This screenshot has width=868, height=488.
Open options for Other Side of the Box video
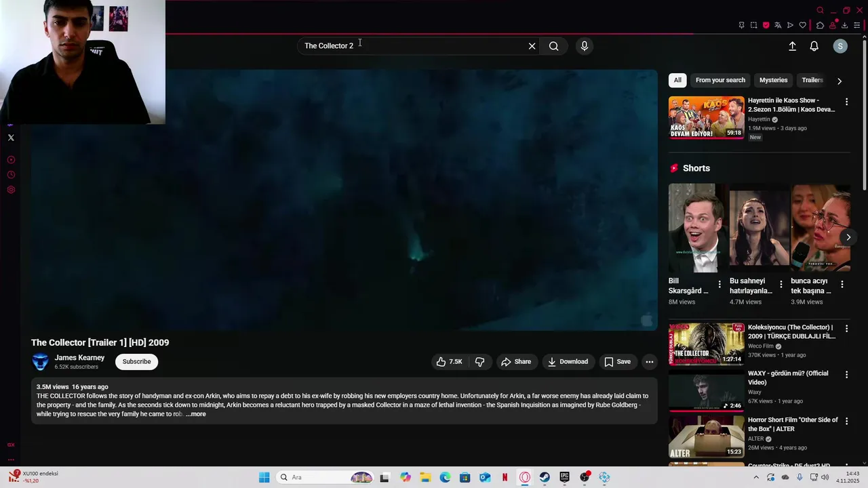tap(846, 421)
